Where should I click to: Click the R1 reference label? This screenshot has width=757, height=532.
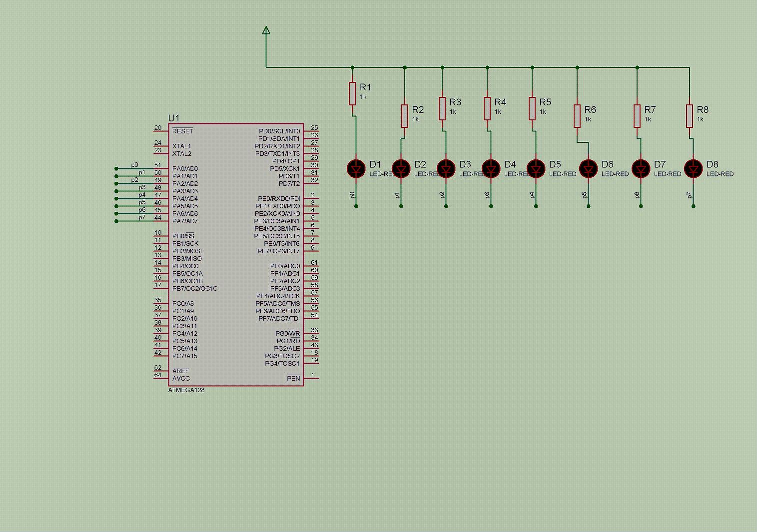pos(366,87)
